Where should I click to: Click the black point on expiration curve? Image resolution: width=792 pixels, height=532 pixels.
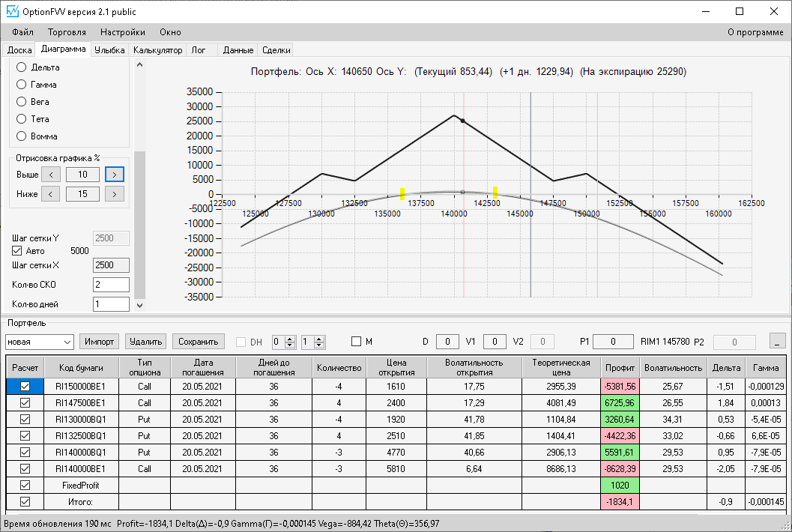pyautogui.click(x=462, y=121)
